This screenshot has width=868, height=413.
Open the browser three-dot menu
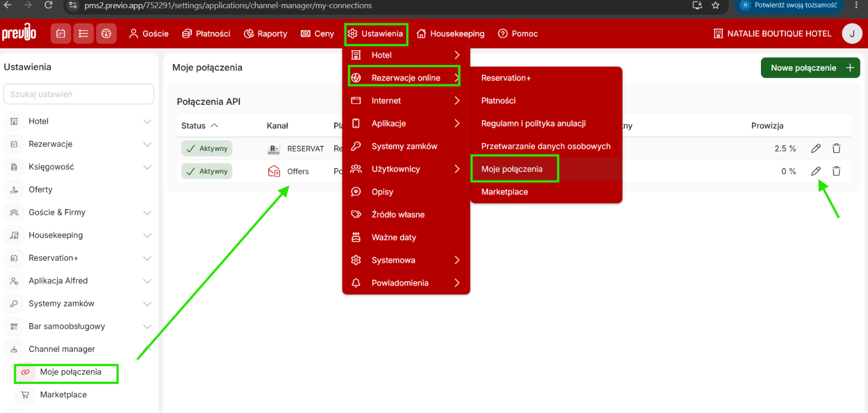tap(856, 5)
